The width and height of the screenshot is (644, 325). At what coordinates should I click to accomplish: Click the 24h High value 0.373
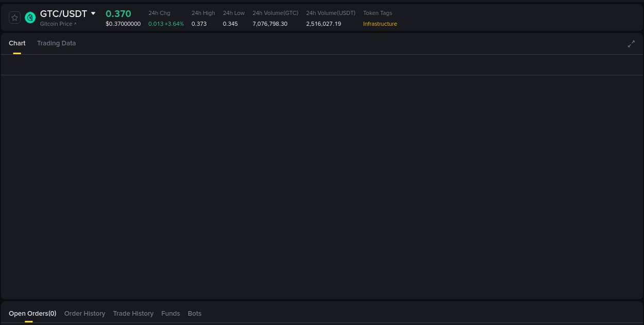(199, 23)
